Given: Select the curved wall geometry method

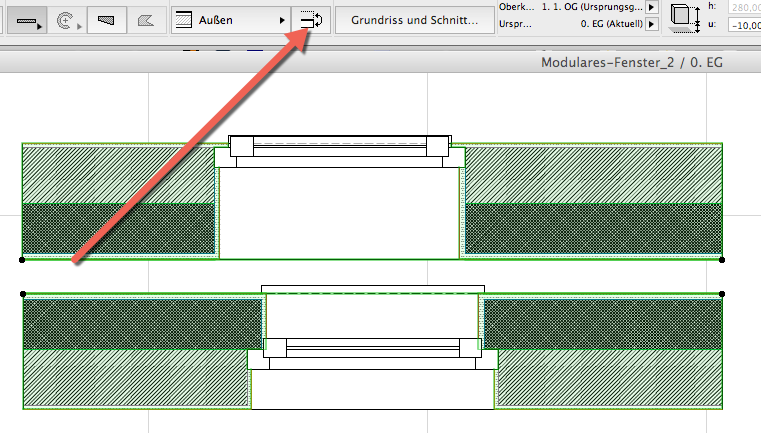Looking at the screenshot, I should tap(67, 20).
